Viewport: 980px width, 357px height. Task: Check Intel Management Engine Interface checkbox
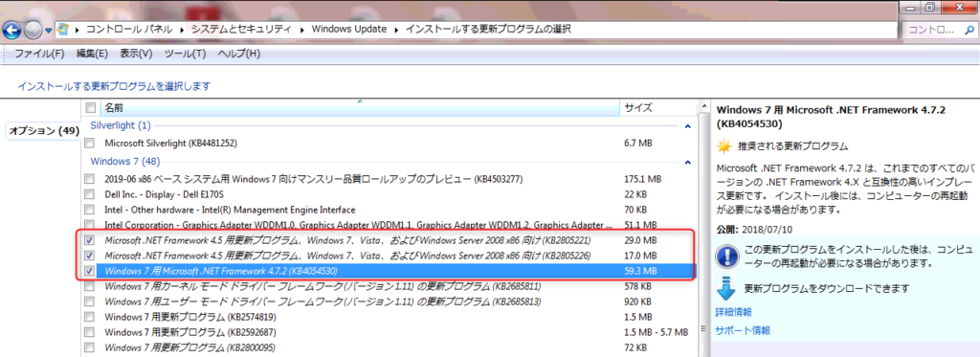90,210
